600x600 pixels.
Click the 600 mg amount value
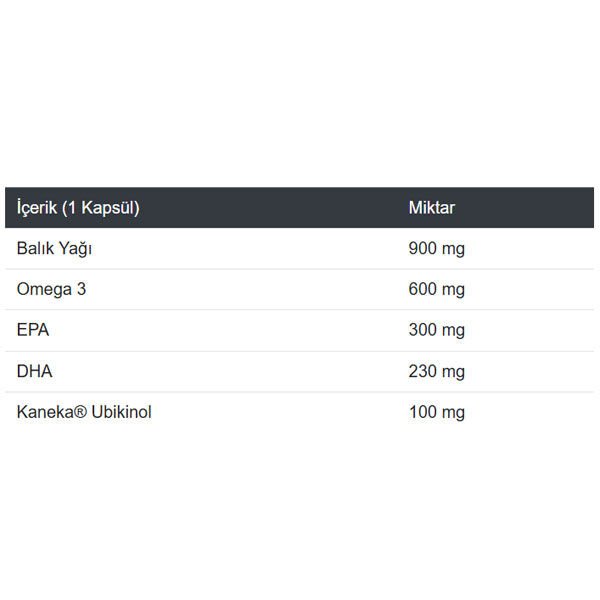[437, 290]
